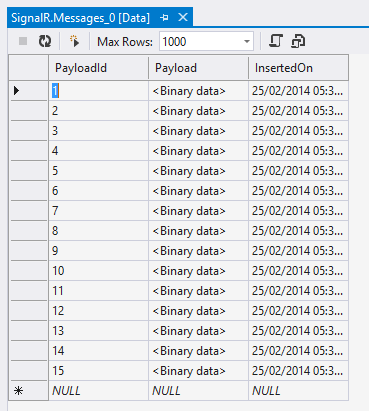Click PayloadId cell with value 13
The height and width of the screenshot is (411, 369).
pos(99,331)
